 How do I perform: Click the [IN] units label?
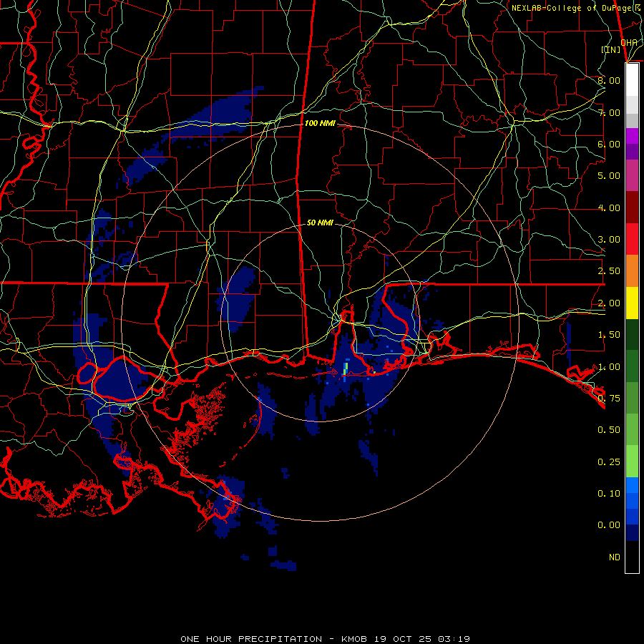pos(611,49)
